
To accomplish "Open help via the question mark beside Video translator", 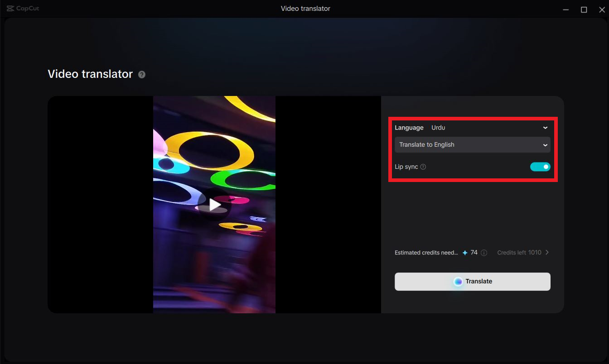I will [141, 74].
